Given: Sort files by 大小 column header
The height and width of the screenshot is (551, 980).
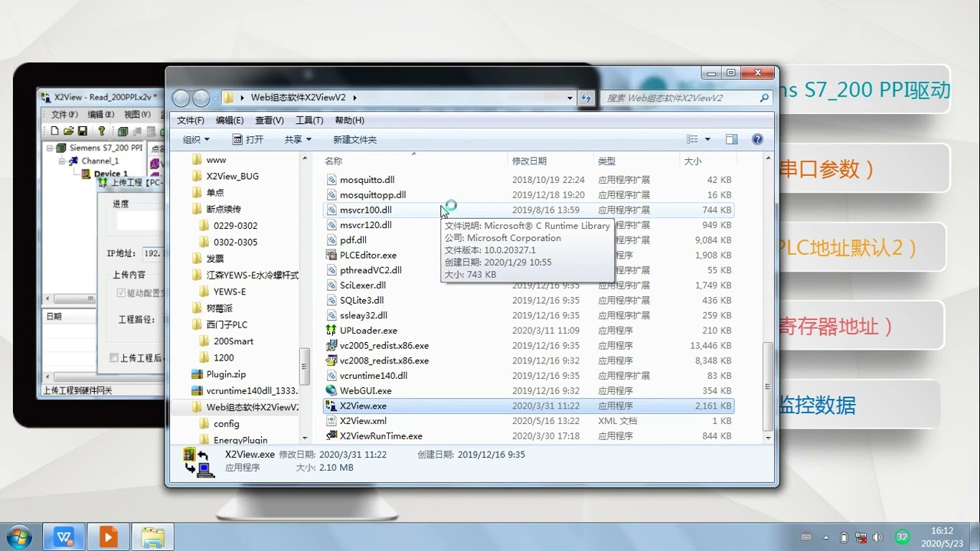Looking at the screenshot, I should coord(708,161).
